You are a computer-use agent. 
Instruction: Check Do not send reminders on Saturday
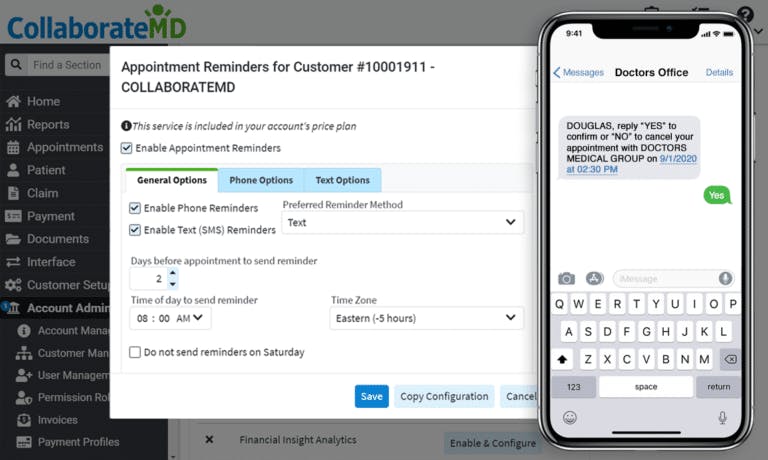tap(135, 352)
